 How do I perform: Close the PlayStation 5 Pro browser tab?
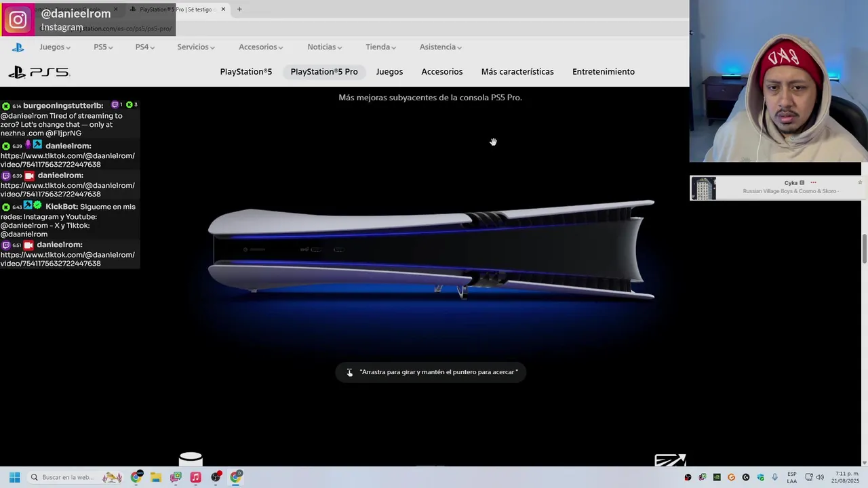click(223, 9)
